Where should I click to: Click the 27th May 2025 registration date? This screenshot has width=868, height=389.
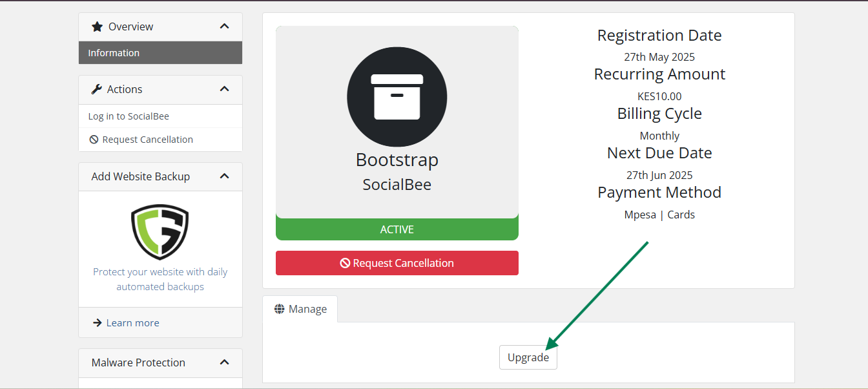659,57
